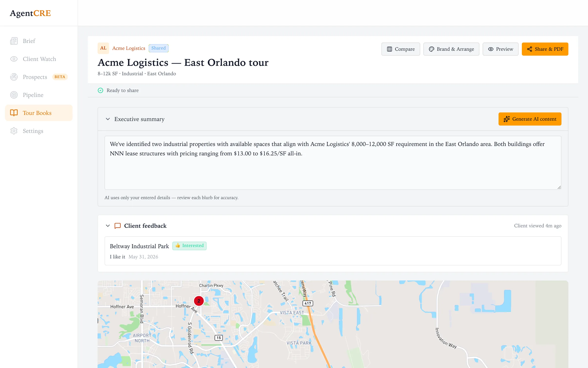Click the share icon in Share & PDF
The width and height of the screenshot is (588, 368).
(529, 49)
